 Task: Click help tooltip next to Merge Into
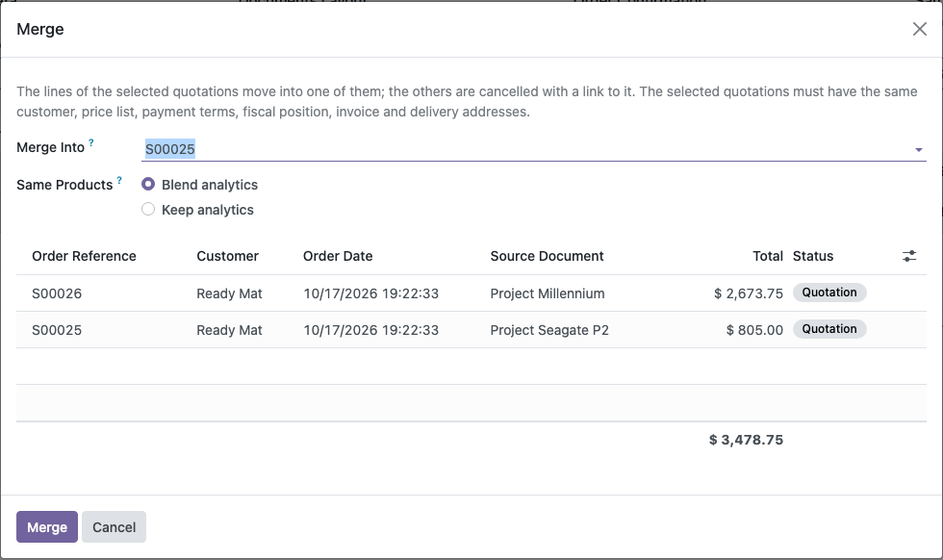pyautogui.click(x=91, y=142)
